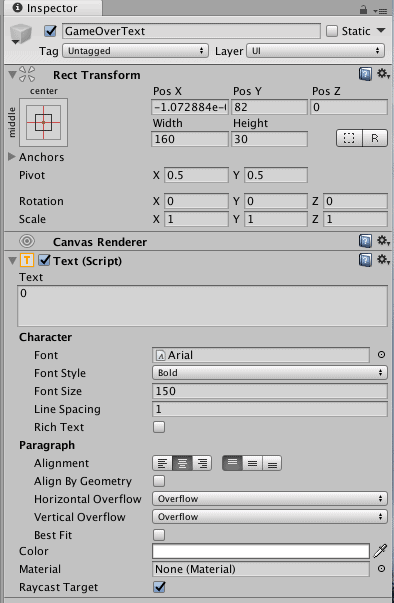The width and height of the screenshot is (394, 603).
Task: Set vertical alignment to middle
Action: pyautogui.click(x=252, y=463)
